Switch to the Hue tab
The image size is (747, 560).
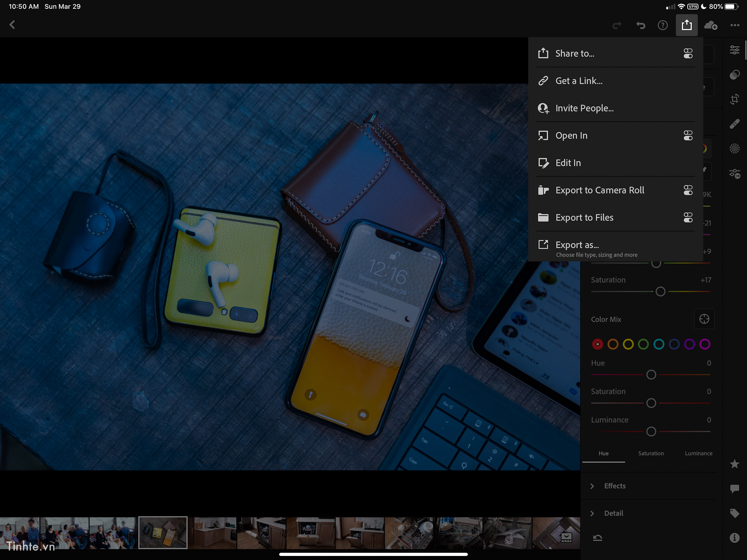point(604,453)
